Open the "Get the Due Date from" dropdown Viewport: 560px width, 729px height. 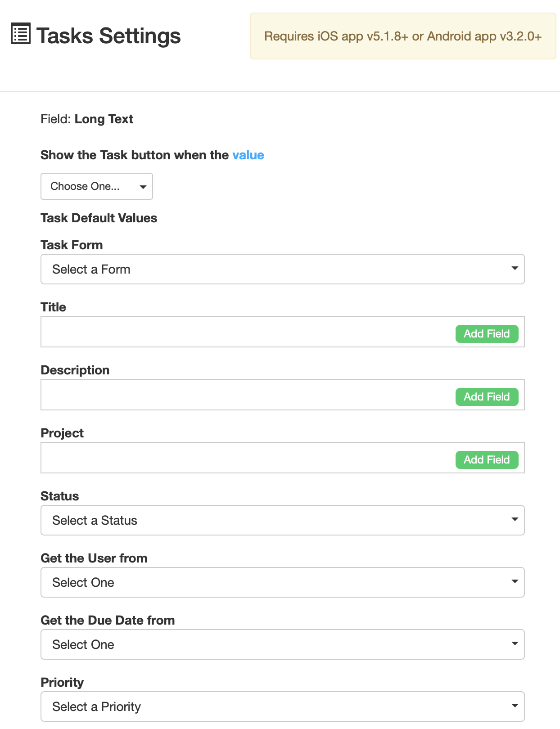(283, 644)
